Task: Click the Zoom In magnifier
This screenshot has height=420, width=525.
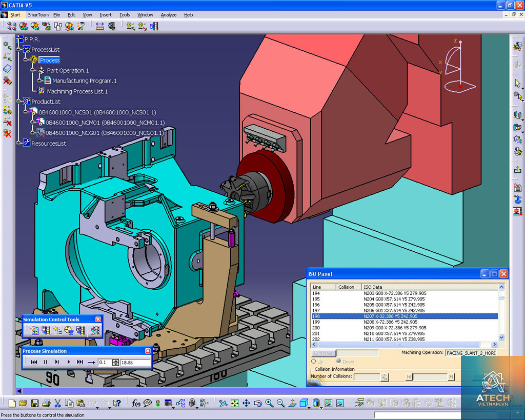Action: (x=269, y=403)
